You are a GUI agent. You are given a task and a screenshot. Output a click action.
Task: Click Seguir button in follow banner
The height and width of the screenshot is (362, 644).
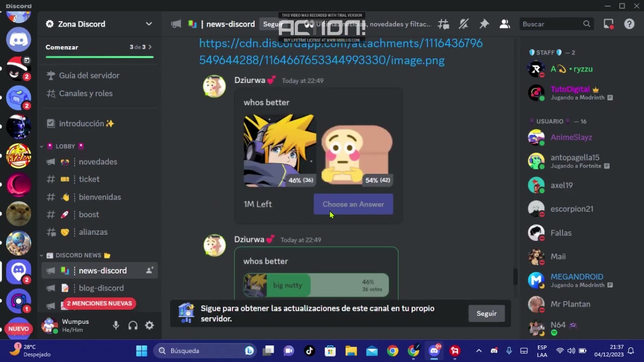487,314
